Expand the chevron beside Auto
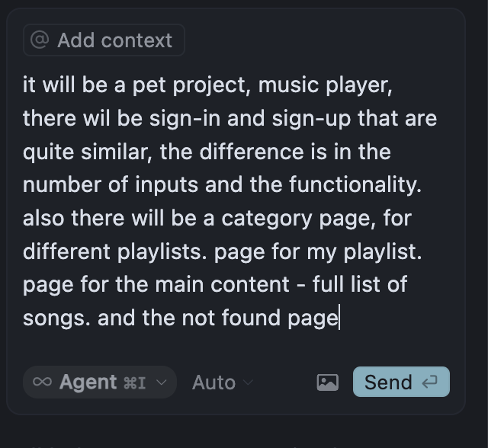 [x=248, y=382]
